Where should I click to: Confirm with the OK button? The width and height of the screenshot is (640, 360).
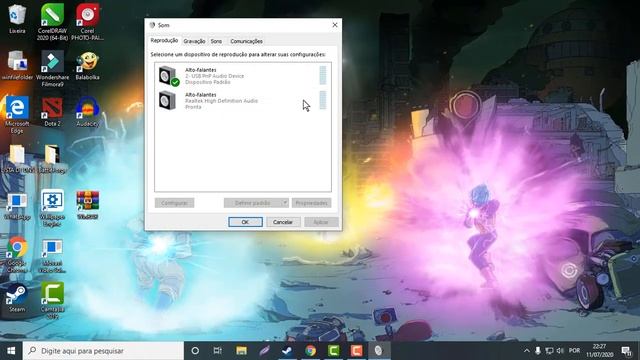(x=245, y=222)
